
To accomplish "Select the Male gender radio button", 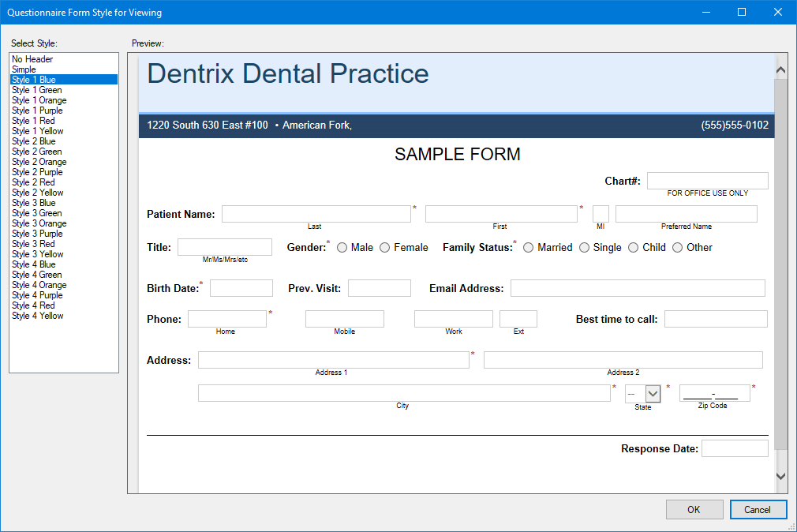I will click(x=342, y=248).
